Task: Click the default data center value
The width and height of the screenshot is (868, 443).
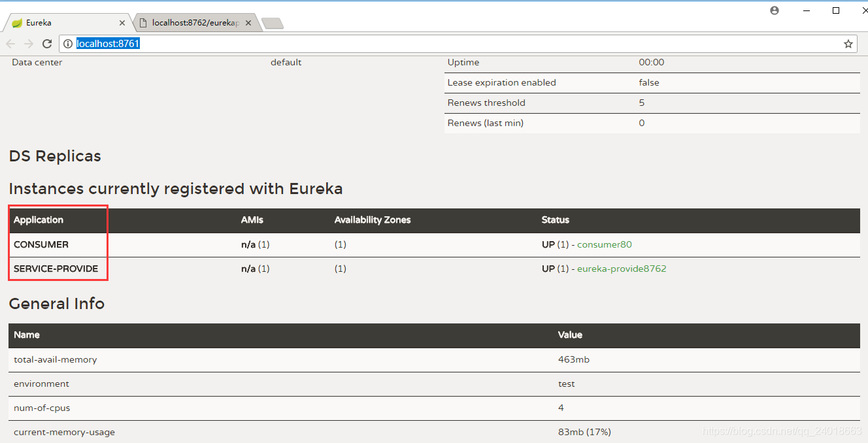Action: point(286,62)
